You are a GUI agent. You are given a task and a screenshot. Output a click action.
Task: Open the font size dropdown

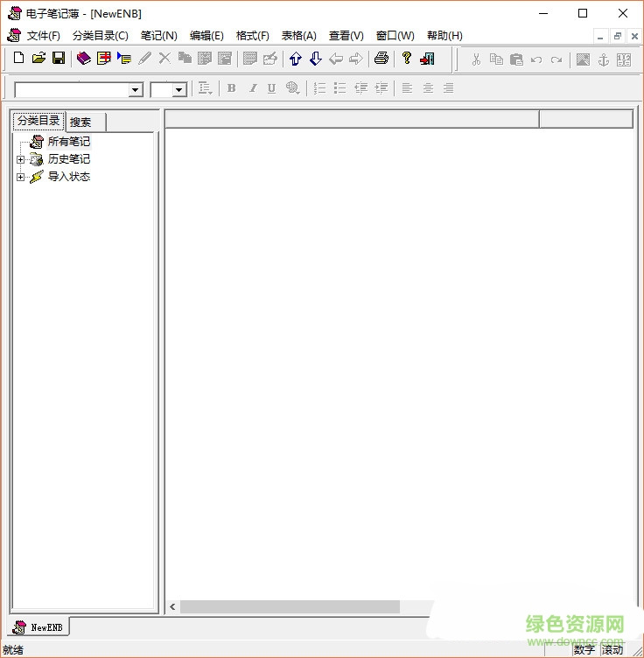click(x=178, y=90)
